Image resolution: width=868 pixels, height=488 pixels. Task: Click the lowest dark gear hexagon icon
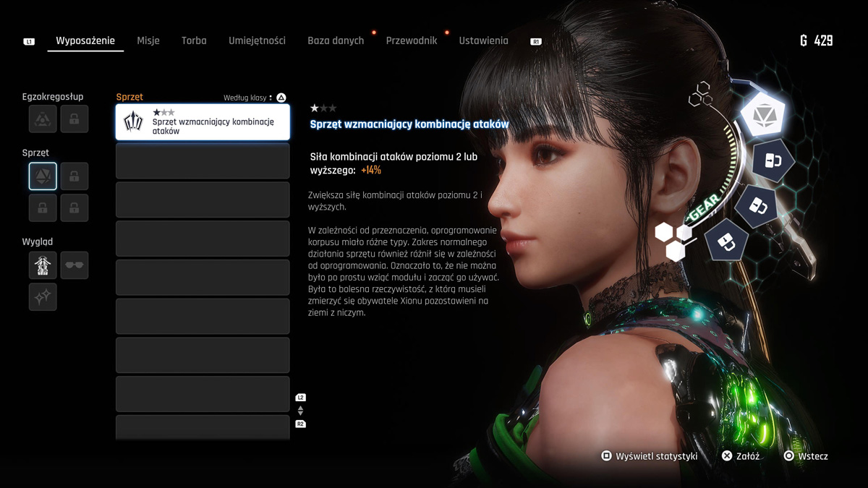[x=726, y=242]
